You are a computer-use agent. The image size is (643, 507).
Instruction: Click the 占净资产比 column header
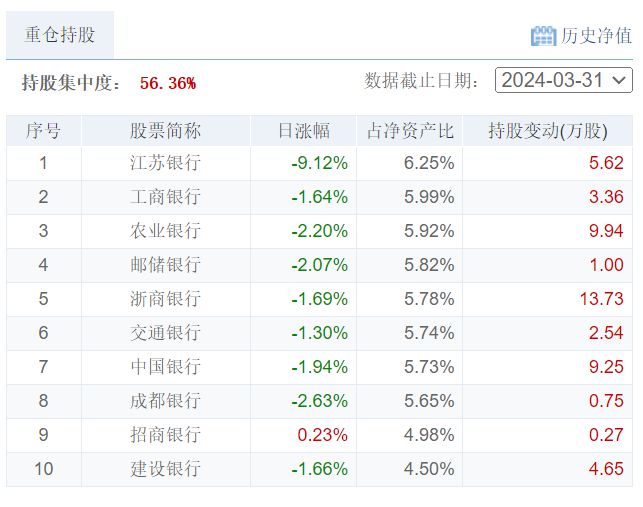tap(410, 131)
